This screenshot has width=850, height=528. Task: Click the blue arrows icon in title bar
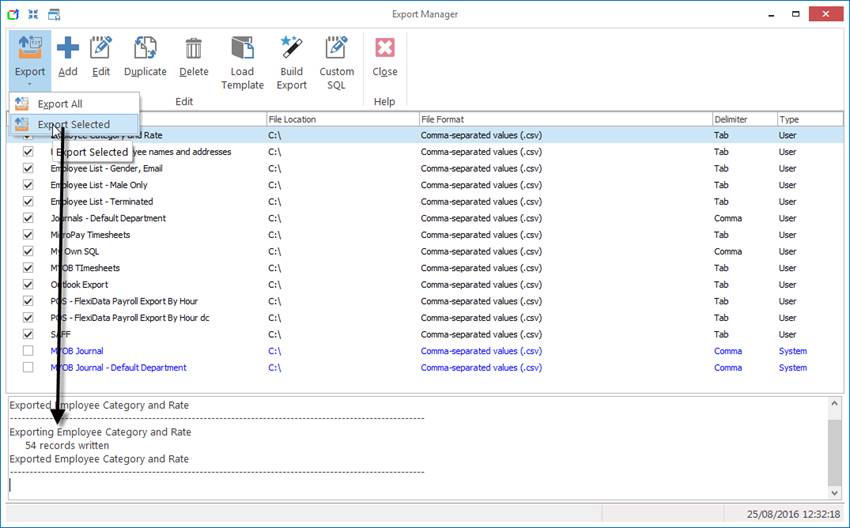33,15
